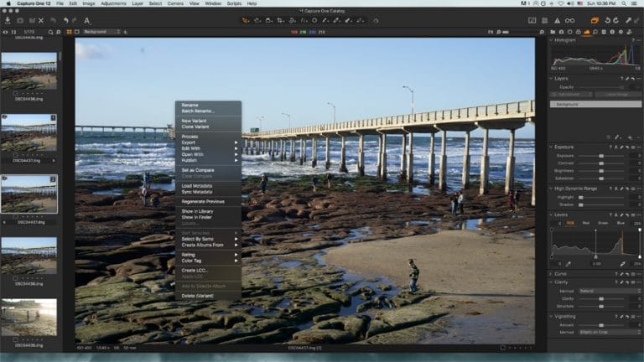Select the Crop tool in cursor toolbar
The width and height of the screenshot is (644, 362).
tap(281, 20)
